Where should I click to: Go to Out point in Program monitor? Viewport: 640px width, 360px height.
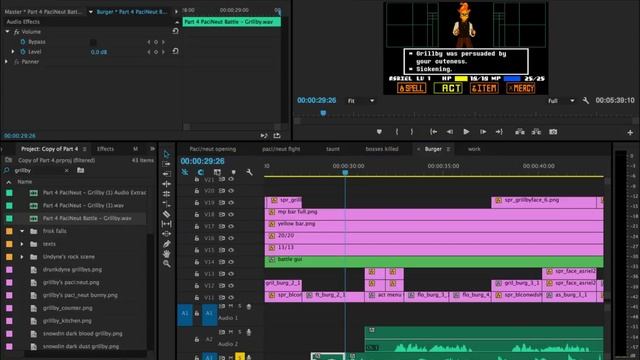pos(499,132)
